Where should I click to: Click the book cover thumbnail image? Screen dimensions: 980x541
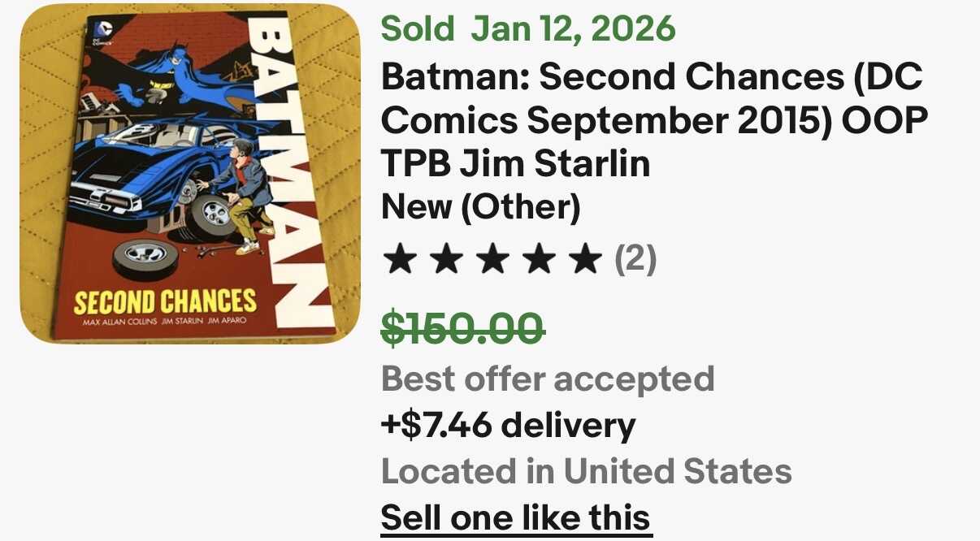(x=190, y=174)
